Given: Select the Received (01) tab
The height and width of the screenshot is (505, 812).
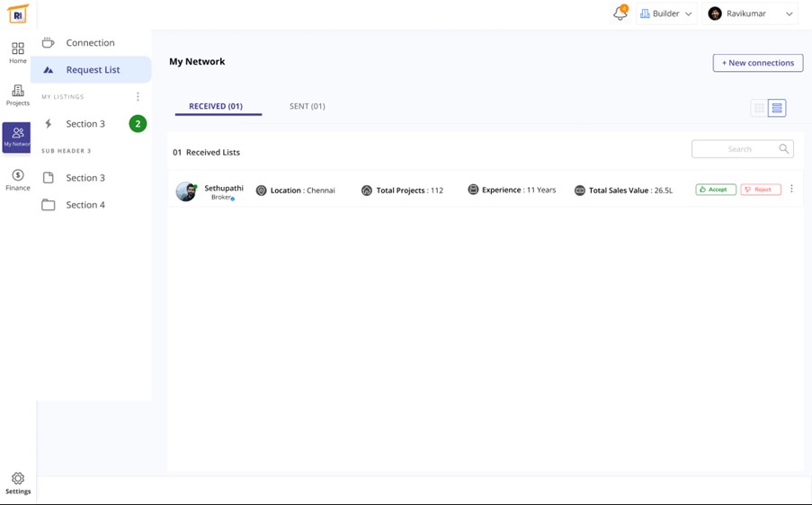Looking at the screenshot, I should point(216,106).
